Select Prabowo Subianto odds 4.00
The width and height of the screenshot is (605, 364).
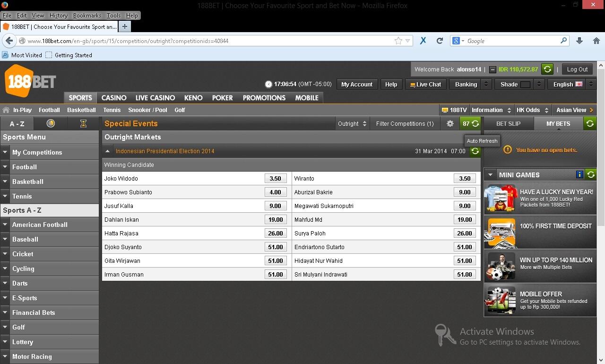coord(275,192)
